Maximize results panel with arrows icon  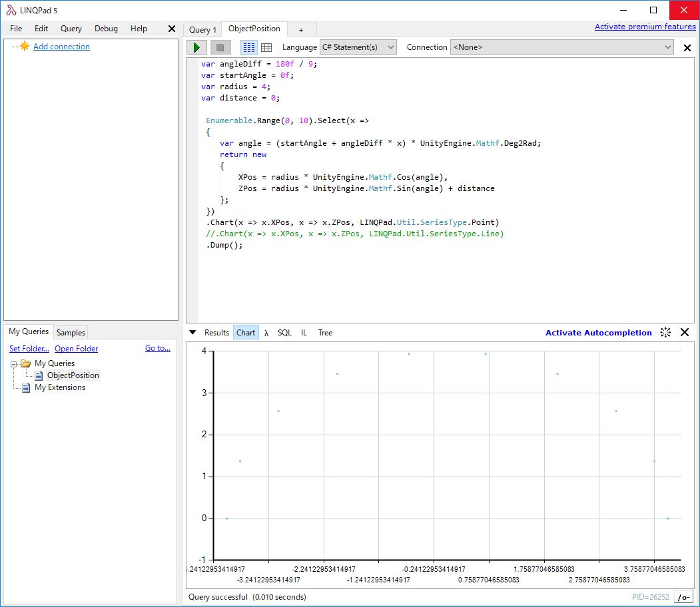pos(665,332)
